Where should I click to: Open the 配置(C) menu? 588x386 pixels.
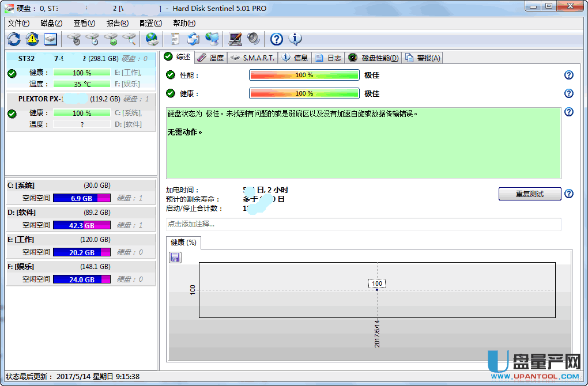pos(150,23)
